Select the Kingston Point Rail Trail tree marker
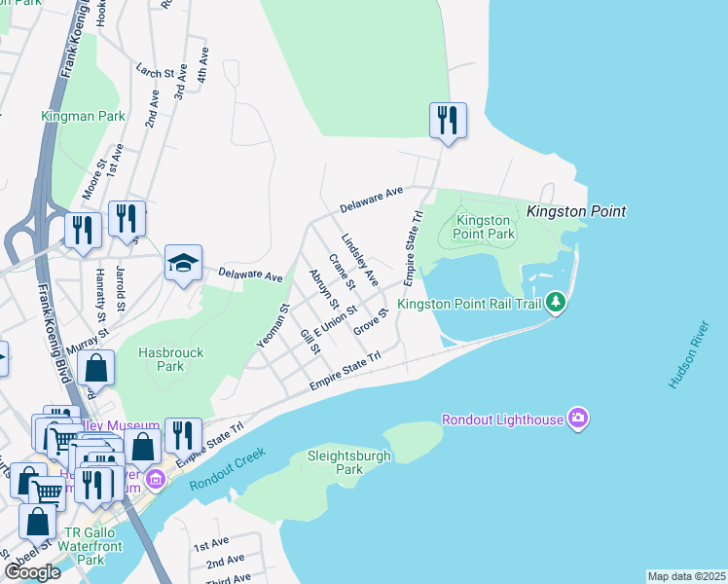 [556, 303]
